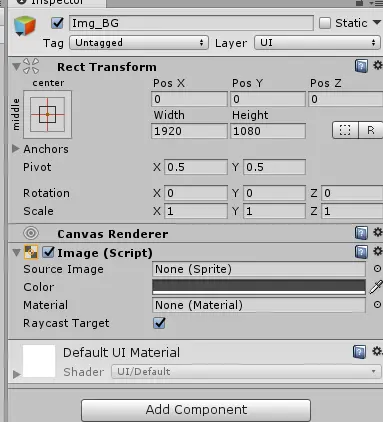Select the Inspector tab
Image resolution: width=383 pixels, height=422 pixels.
pyautogui.click(x=57, y=3)
